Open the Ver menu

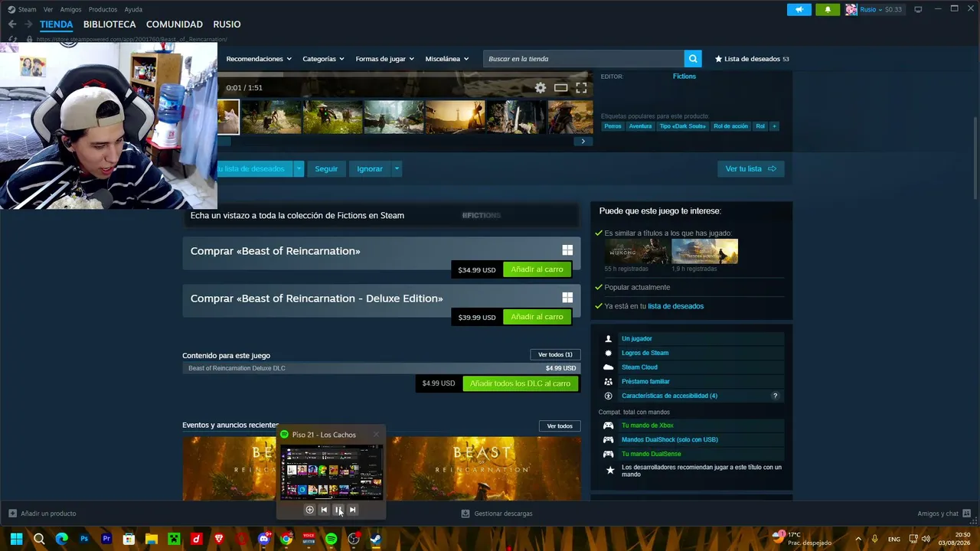click(48, 9)
